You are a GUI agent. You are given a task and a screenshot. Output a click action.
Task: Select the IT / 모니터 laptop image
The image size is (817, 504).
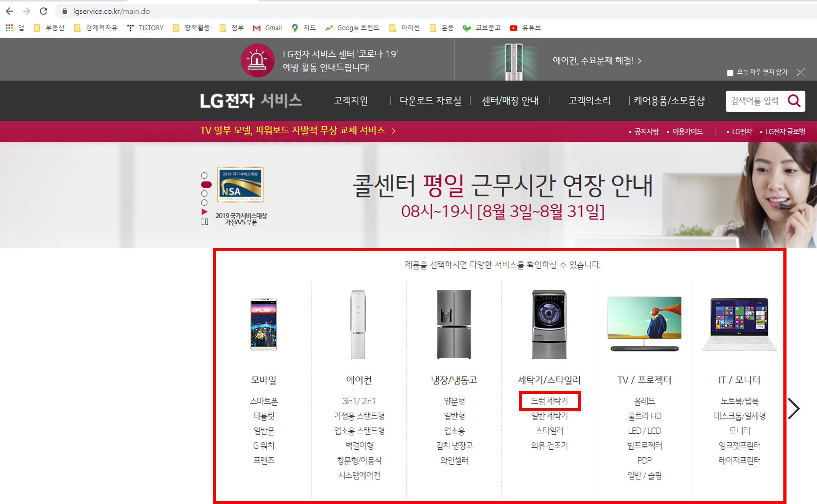[x=739, y=324]
